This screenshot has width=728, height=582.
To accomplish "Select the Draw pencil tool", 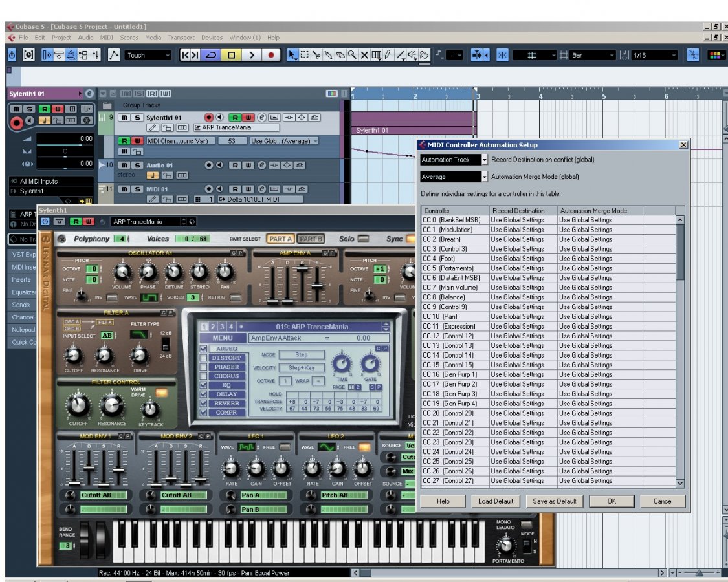I will [x=388, y=55].
